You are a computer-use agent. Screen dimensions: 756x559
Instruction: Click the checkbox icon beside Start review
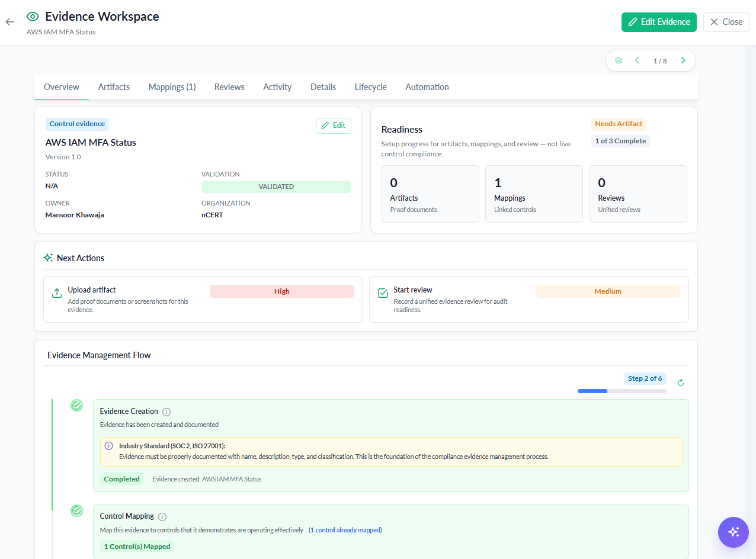[383, 293]
